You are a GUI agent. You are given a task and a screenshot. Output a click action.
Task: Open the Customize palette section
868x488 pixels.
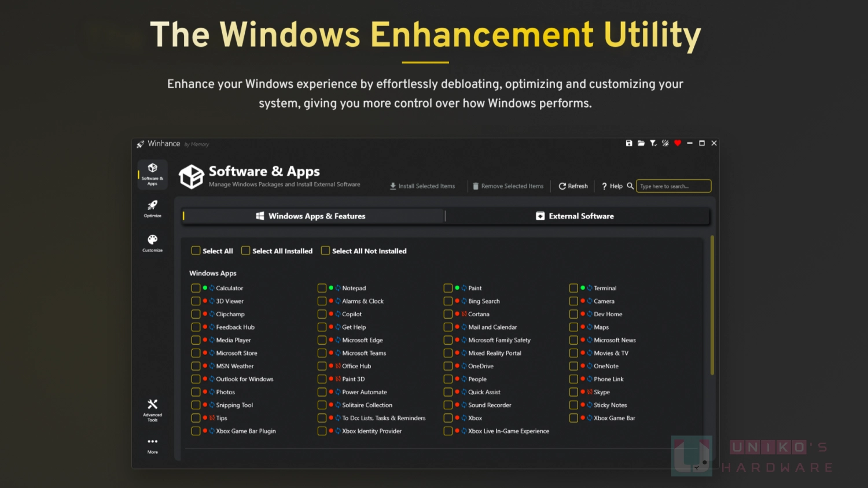coord(153,243)
